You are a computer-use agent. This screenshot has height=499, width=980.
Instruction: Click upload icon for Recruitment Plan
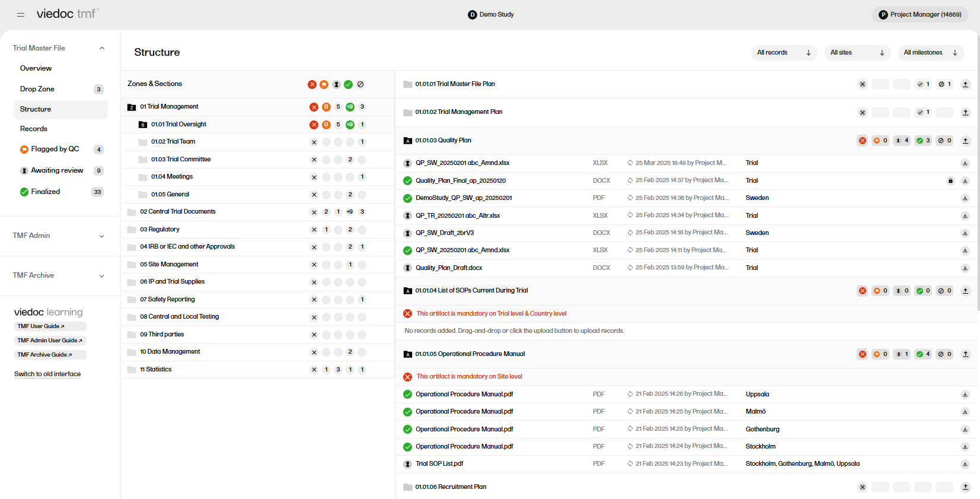click(x=965, y=487)
